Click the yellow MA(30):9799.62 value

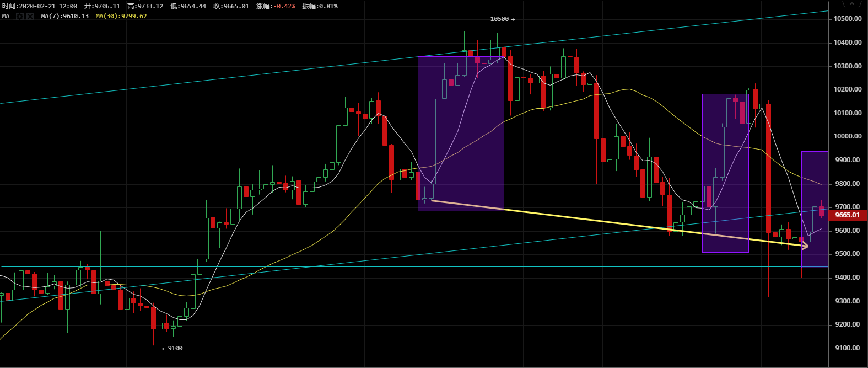[x=121, y=16]
